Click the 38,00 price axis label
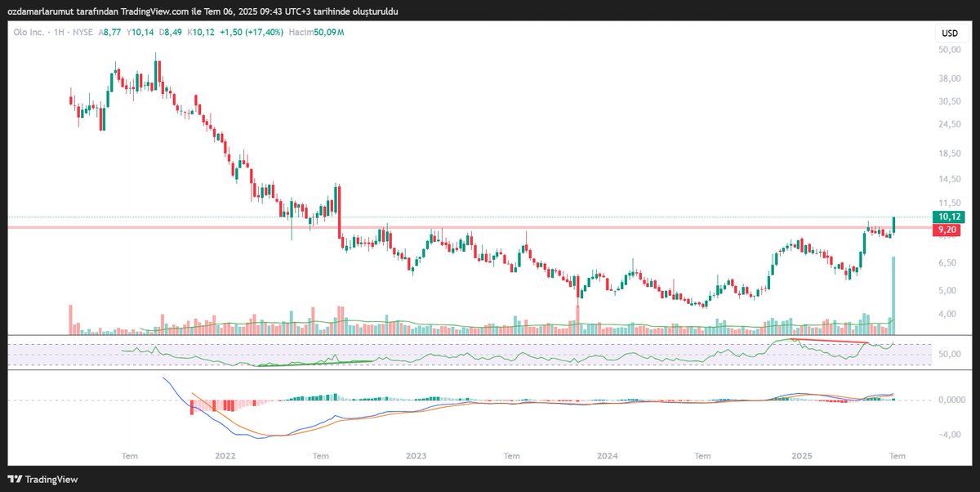This screenshot has height=492, width=980. pyautogui.click(x=949, y=78)
